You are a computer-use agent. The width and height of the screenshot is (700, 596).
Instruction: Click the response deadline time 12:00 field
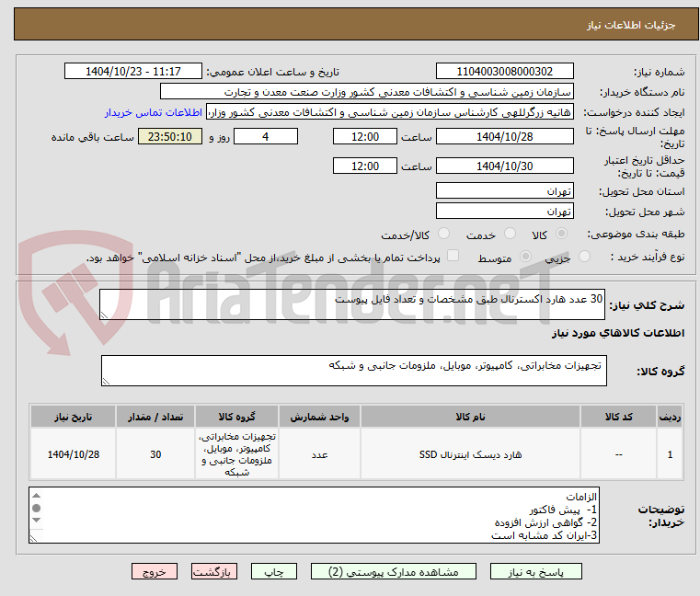pyautogui.click(x=365, y=137)
